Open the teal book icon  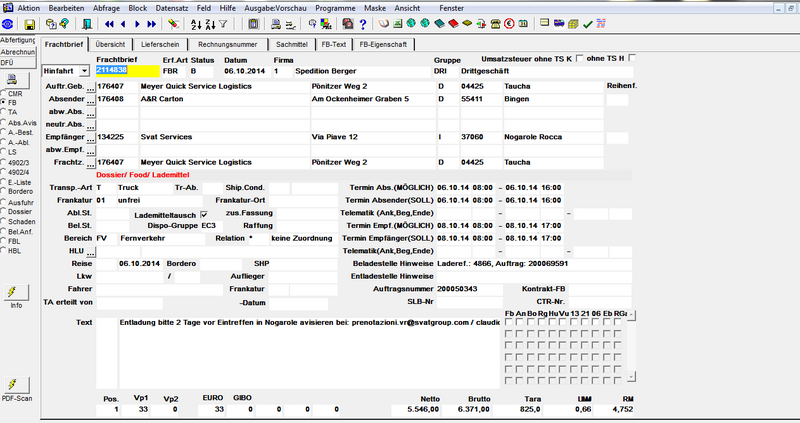439,24
